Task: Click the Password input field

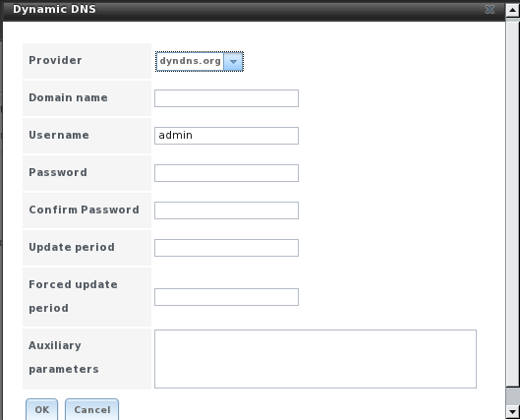Action: [x=226, y=173]
